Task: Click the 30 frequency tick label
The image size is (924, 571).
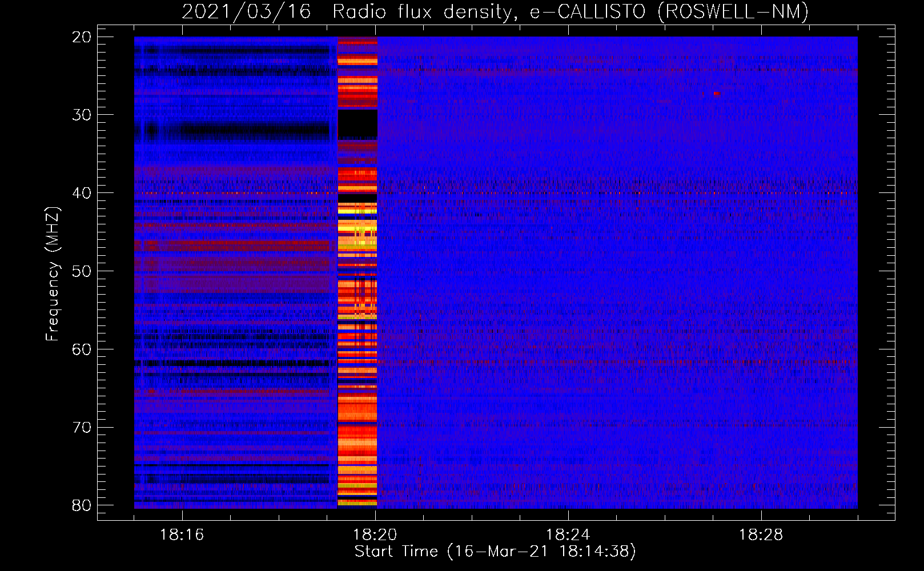Action: click(81, 115)
